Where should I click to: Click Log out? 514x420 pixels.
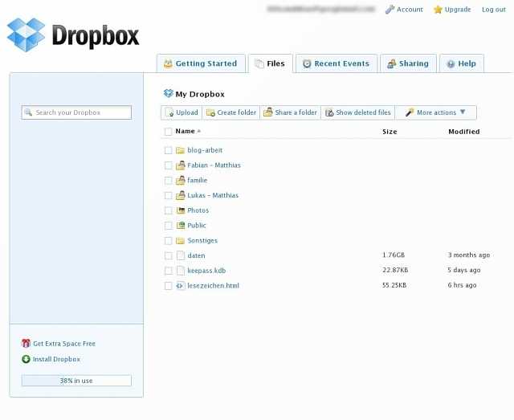point(494,10)
